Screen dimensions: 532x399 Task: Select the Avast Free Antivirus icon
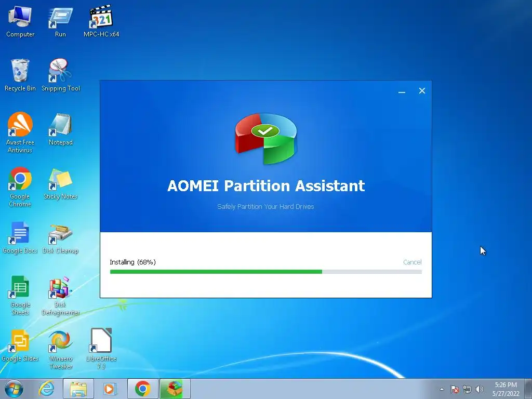(20, 132)
